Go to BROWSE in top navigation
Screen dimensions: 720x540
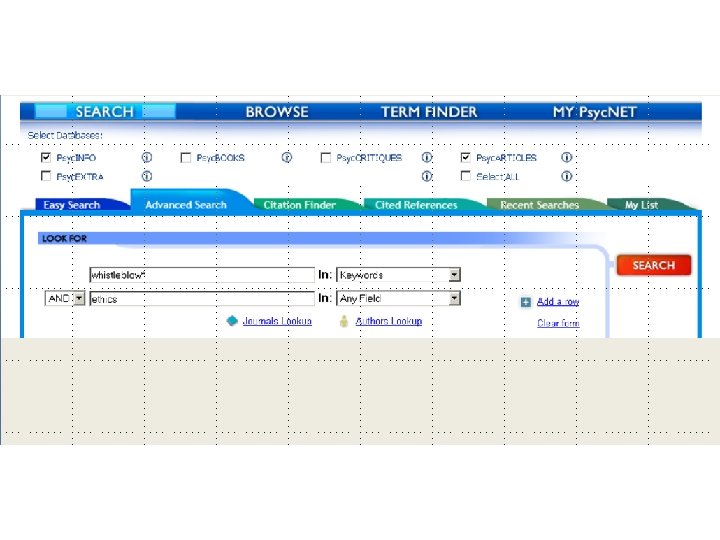click(277, 112)
